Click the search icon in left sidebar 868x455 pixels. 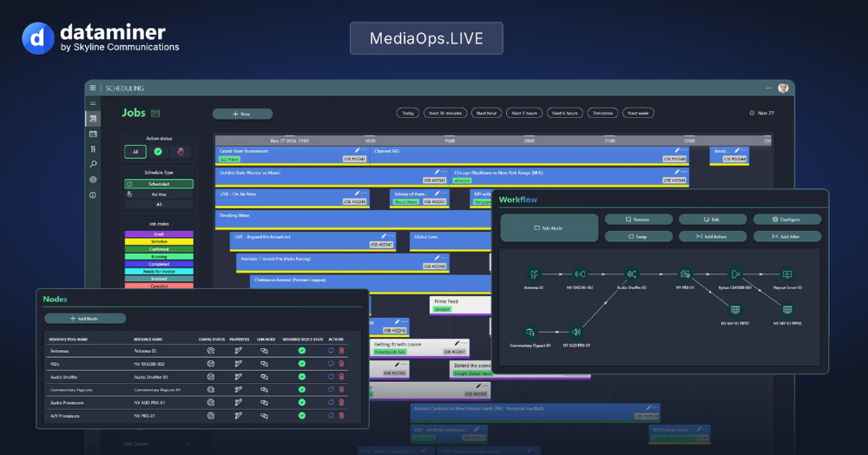93,164
